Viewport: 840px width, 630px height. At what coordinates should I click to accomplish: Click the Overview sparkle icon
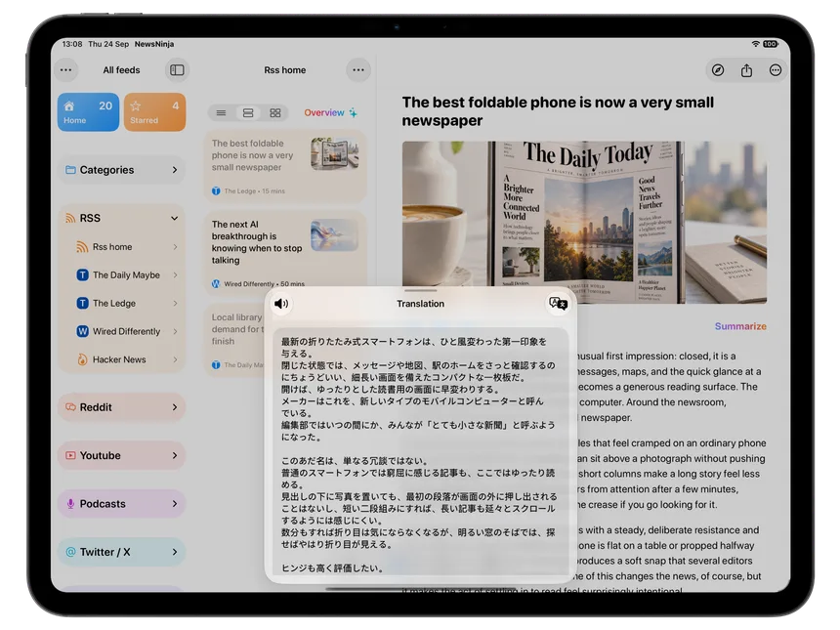pyautogui.click(x=353, y=112)
